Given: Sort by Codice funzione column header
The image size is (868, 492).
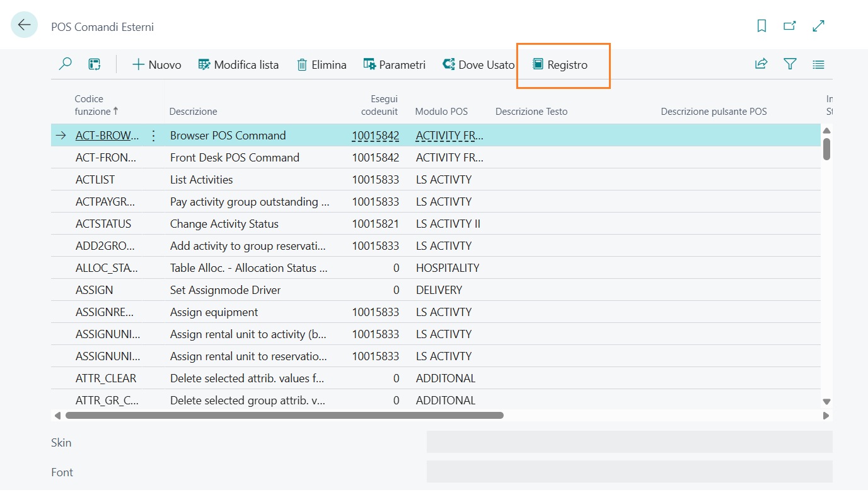Looking at the screenshot, I should (x=96, y=105).
